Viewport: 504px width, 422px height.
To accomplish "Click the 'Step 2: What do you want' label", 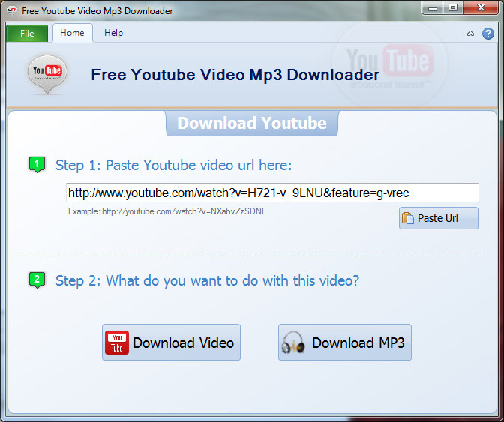I will click(x=207, y=280).
